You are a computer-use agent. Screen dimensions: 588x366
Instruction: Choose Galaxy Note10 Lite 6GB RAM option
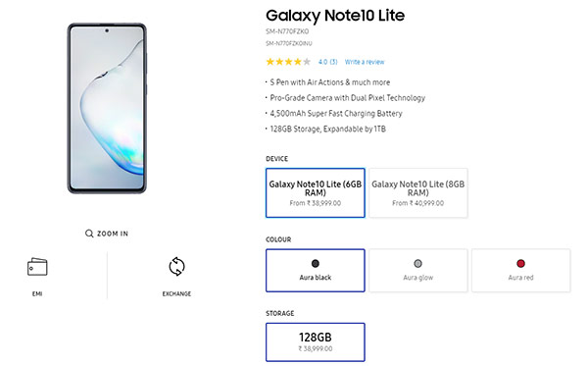[x=315, y=193]
